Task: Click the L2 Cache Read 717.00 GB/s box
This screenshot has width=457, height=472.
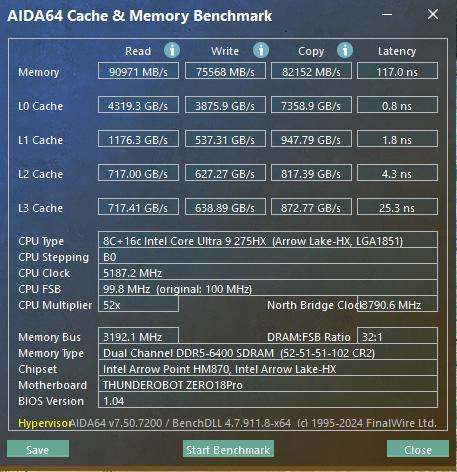Action: pos(138,173)
